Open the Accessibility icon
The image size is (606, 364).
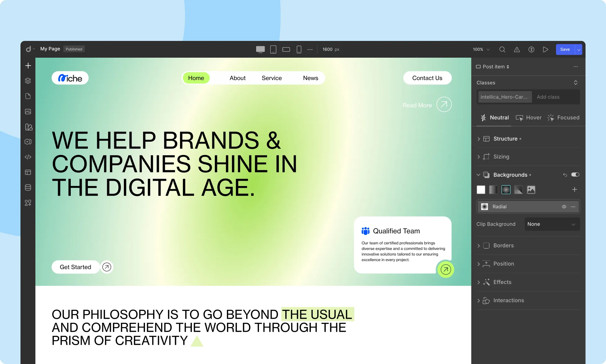tap(531, 49)
